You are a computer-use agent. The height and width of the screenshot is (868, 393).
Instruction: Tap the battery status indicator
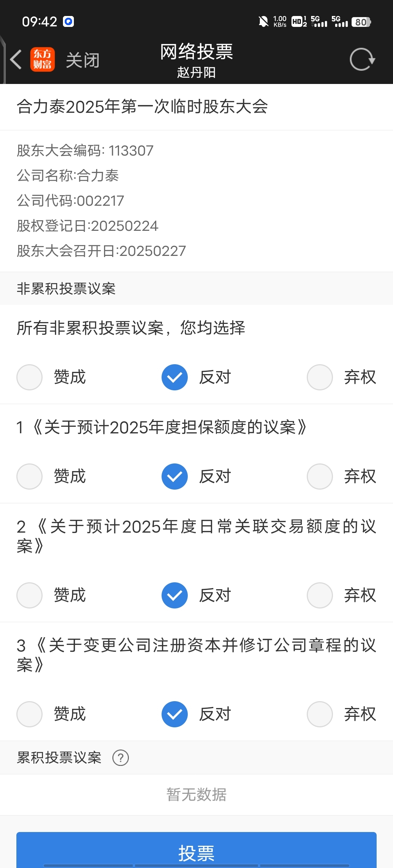pos(361,22)
